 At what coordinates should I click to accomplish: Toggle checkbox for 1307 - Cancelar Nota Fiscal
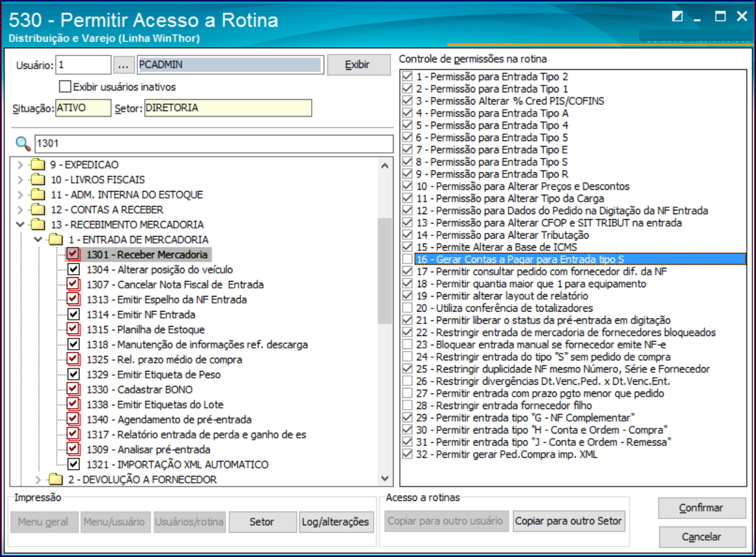pyautogui.click(x=74, y=285)
